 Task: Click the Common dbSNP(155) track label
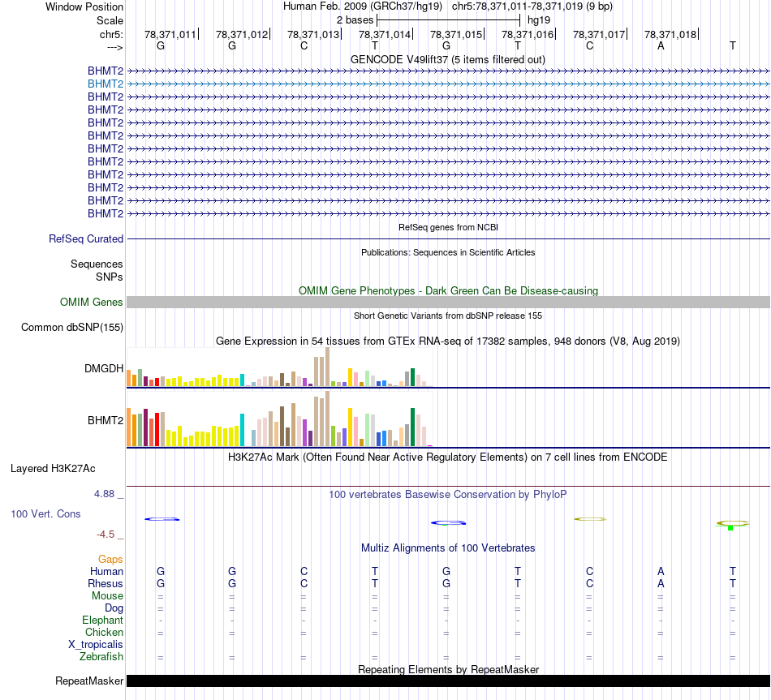71,328
